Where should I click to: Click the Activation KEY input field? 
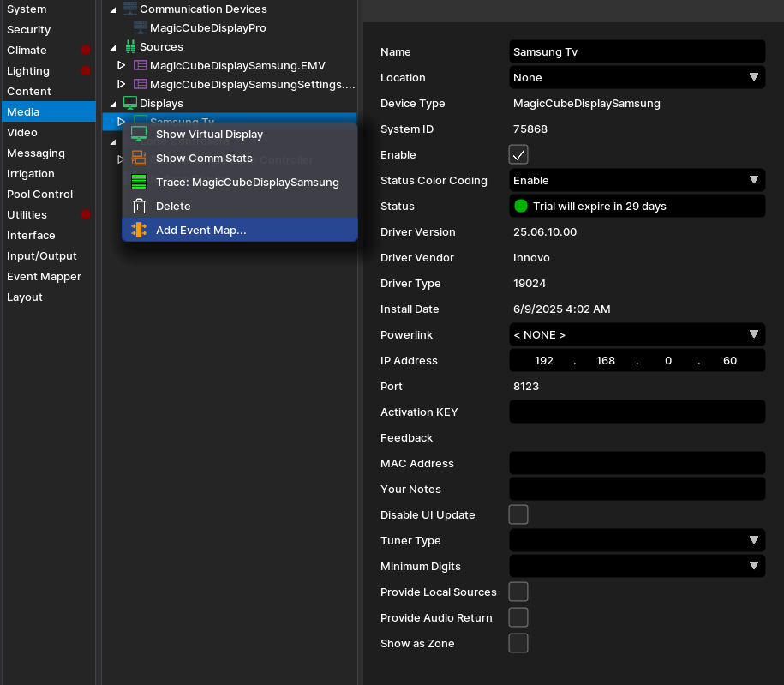(x=637, y=412)
